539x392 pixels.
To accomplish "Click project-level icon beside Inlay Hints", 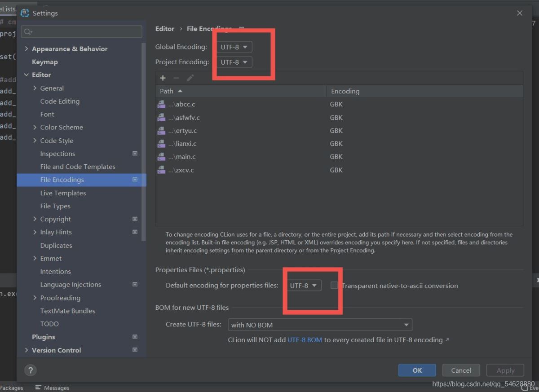I will 135,232.
